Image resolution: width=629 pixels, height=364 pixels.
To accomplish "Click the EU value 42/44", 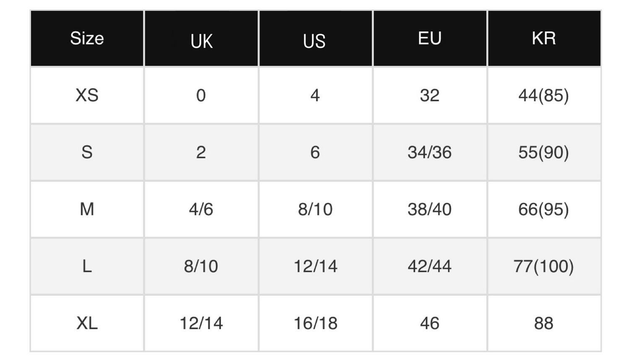I will click(x=429, y=266).
